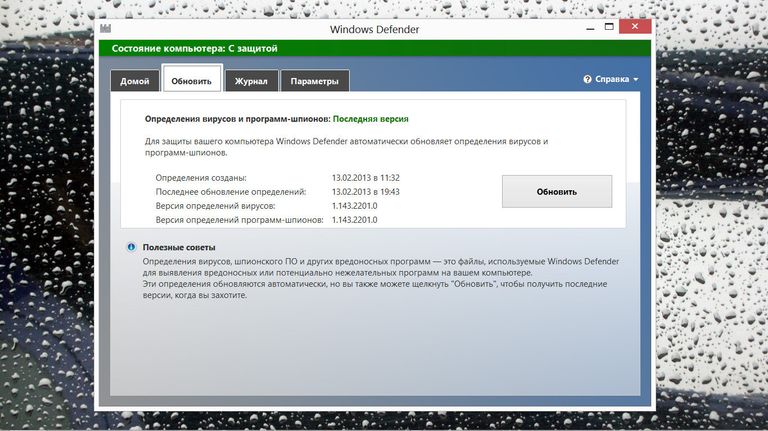Click the virus definitions version 1.143.2201.0 value
Screen dimensions: 768x431
(355, 206)
